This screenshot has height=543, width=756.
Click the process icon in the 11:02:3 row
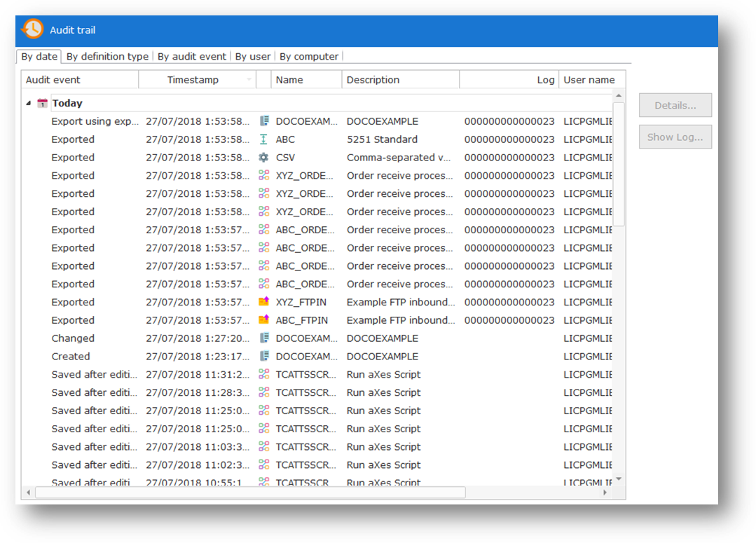pyautogui.click(x=263, y=465)
